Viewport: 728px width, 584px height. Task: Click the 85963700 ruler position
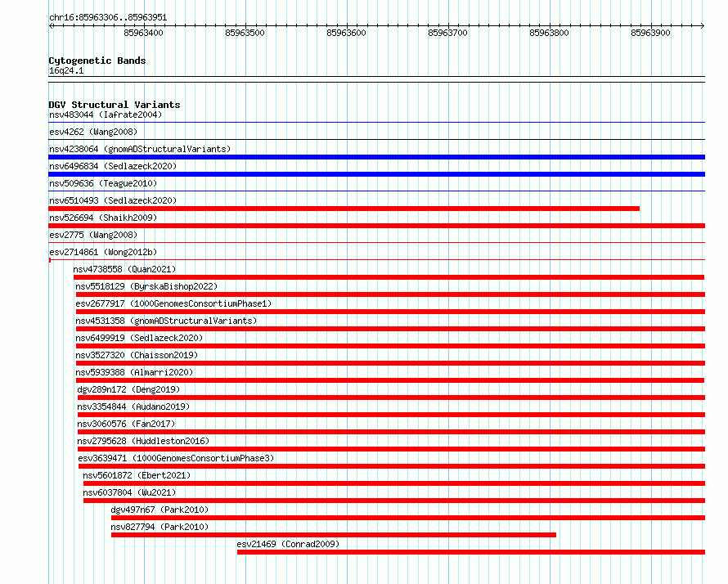[447, 33]
